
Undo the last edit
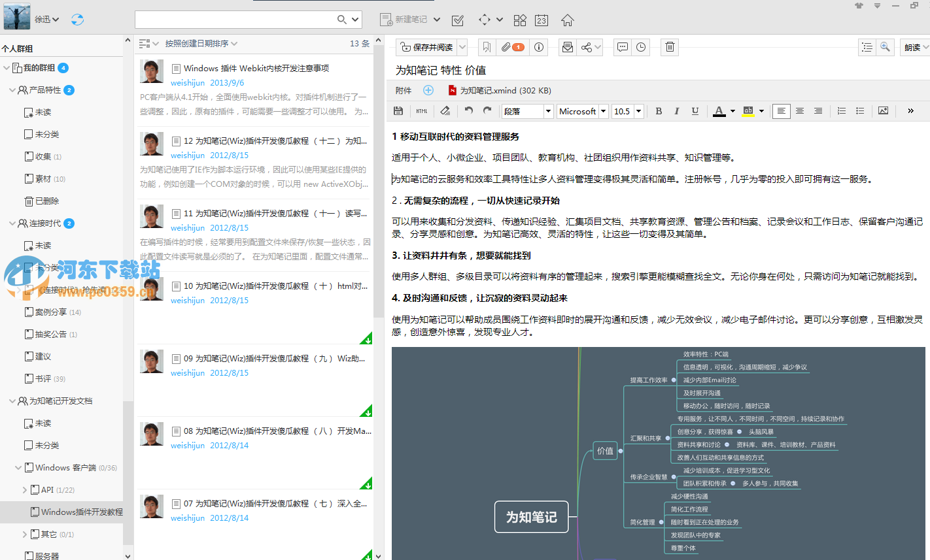click(x=468, y=110)
